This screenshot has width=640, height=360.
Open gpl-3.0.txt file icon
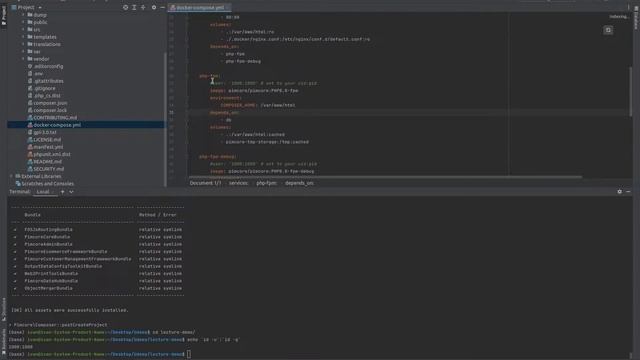pyautogui.click(x=30, y=132)
